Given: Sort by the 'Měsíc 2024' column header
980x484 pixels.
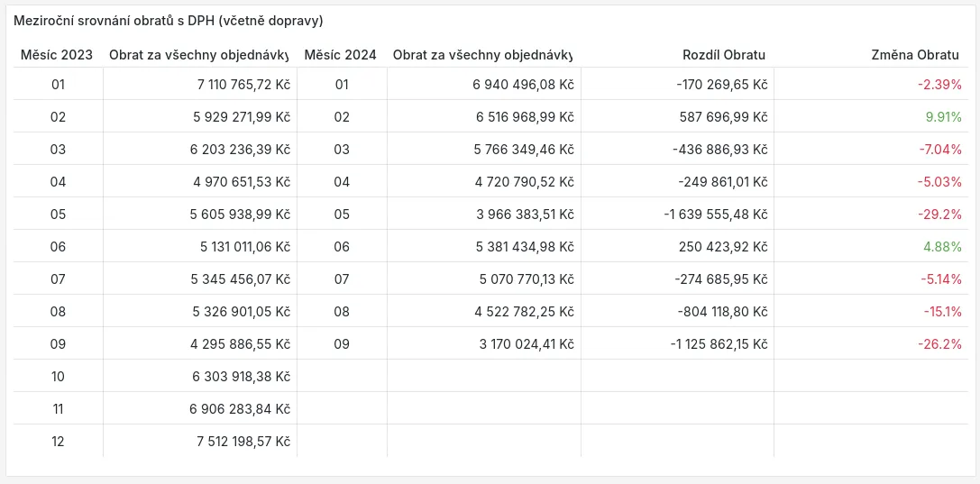Looking at the screenshot, I should [x=341, y=55].
